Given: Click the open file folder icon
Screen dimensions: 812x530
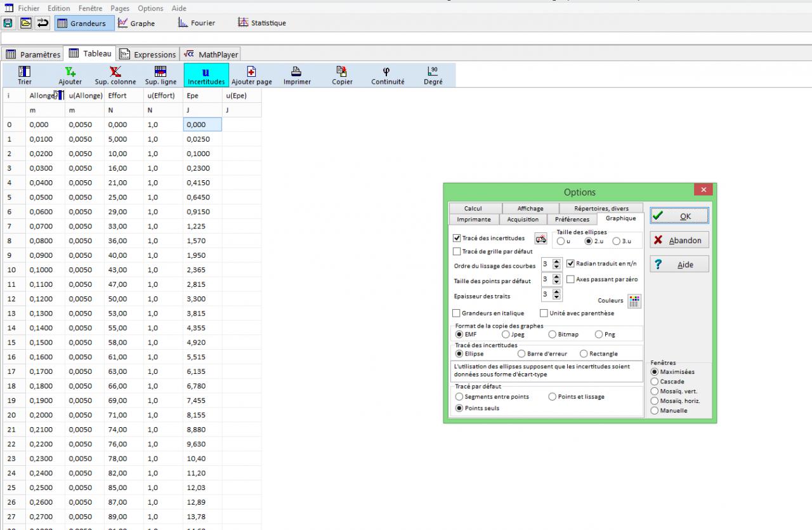Looking at the screenshot, I should pyautogui.click(x=25, y=23).
